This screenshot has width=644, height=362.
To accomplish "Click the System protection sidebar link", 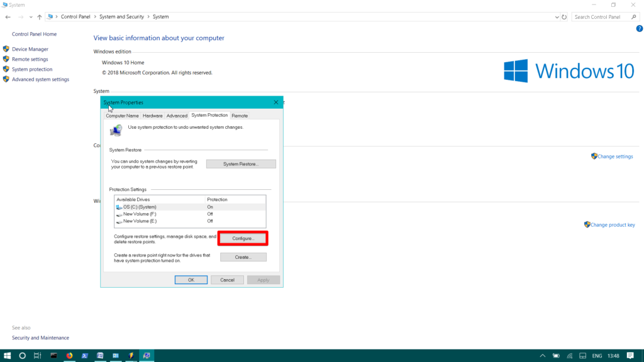I will (32, 69).
